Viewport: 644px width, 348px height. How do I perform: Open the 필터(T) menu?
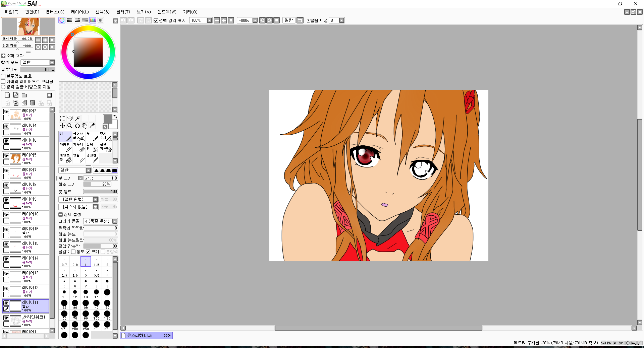coord(123,12)
